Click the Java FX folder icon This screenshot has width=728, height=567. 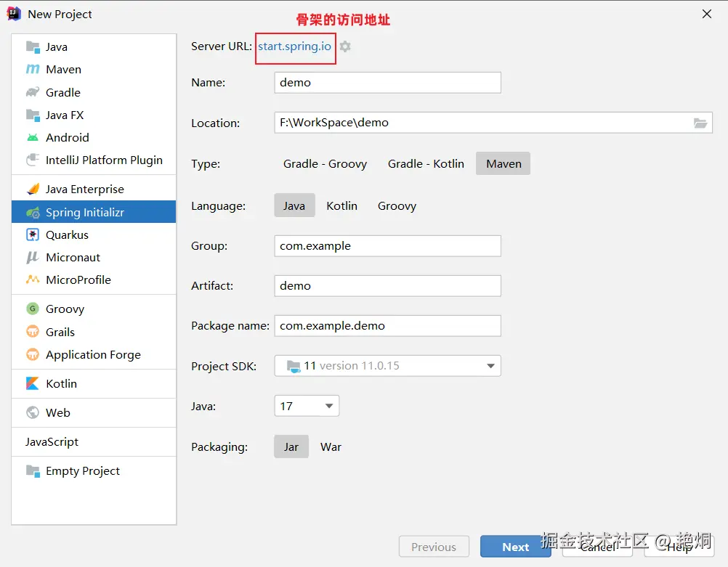pos(33,115)
